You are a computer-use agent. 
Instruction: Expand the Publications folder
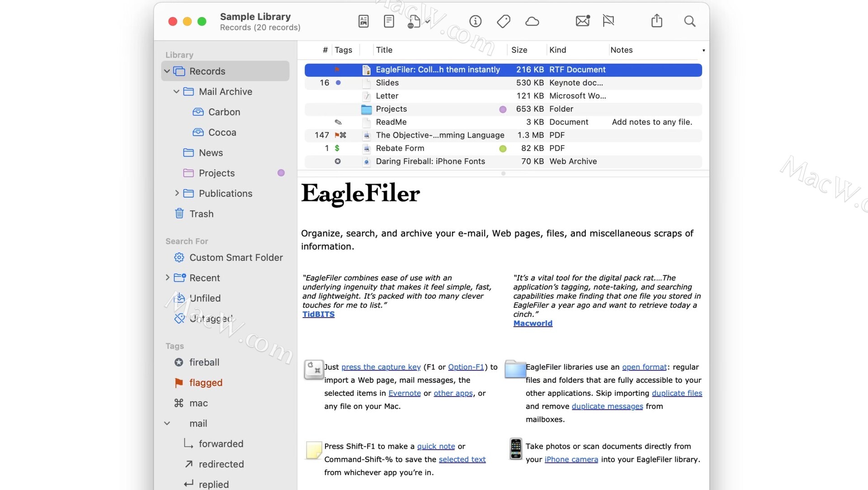point(177,193)
